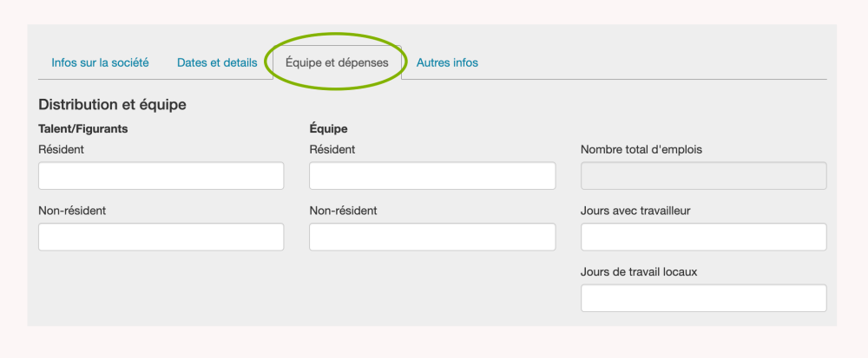Click the bold Équipe column heading

tap(328, 128)
